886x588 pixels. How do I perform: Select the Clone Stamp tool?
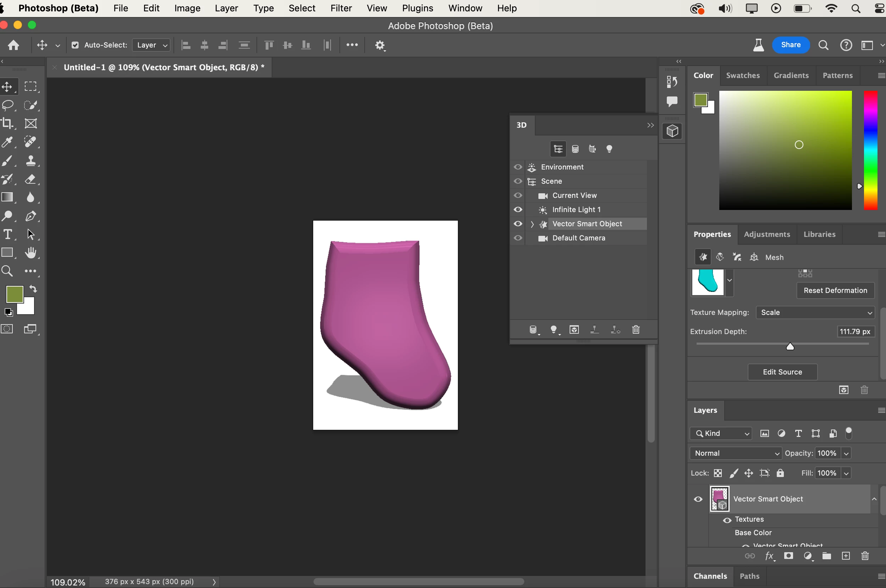coord(31,161)
